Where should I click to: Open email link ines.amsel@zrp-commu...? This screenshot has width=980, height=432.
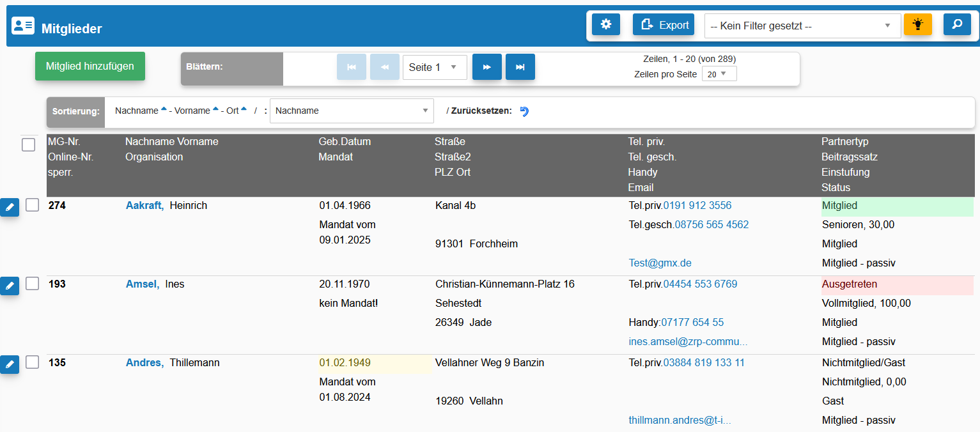pos(688,341)
